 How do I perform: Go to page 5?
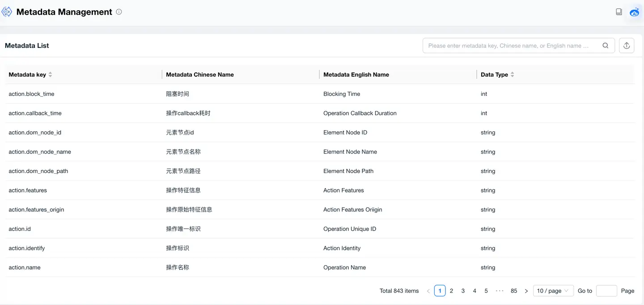pos(486,291)
